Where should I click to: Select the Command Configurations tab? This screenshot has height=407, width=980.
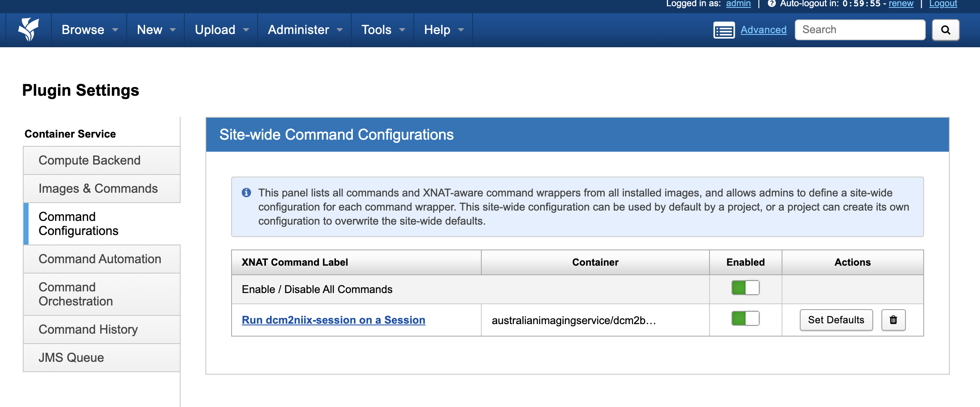(x=102, y=224)
